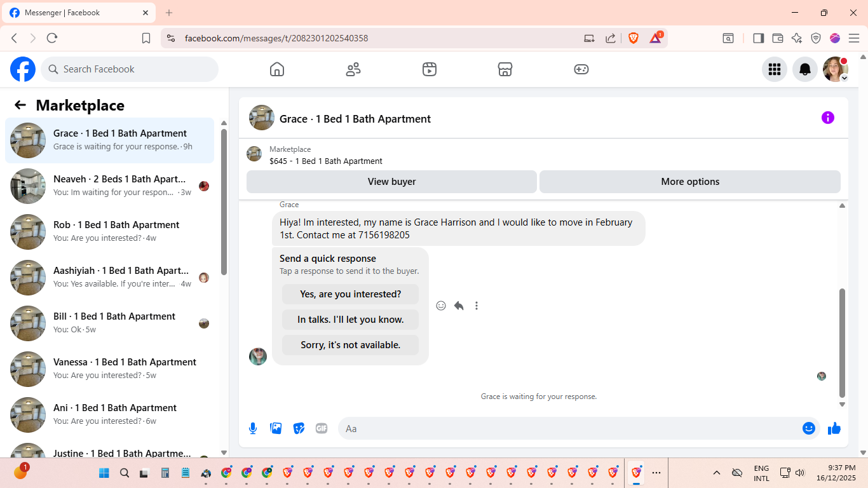Open the notifications bell

(805, 69)
